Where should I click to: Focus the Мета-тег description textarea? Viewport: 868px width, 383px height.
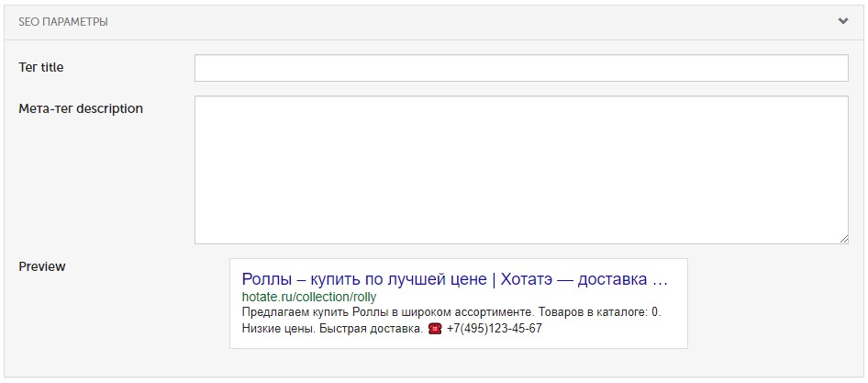click(x=521, y=170)
